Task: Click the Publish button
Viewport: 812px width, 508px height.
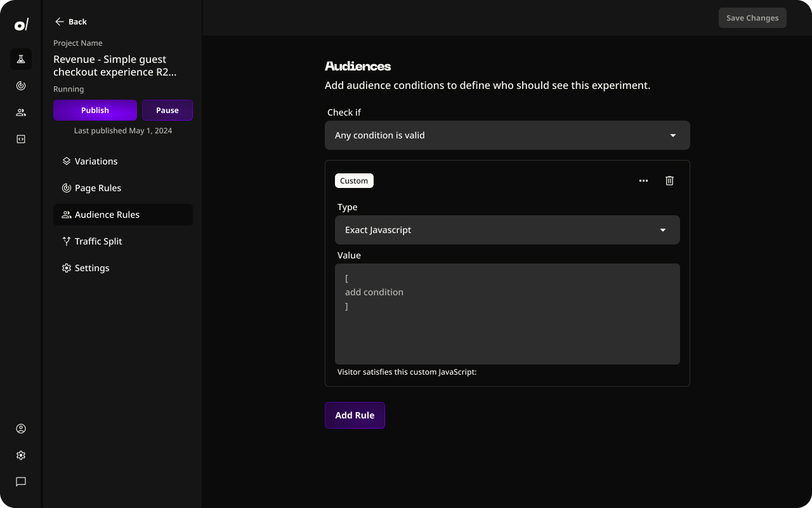Action: tap(95, 110)
